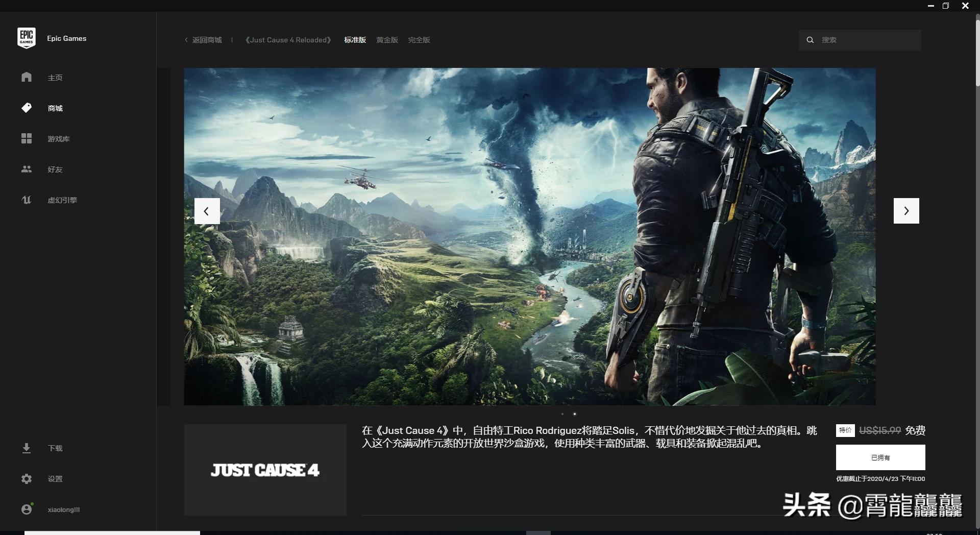Select the store (商城) tag icon
The image size is (980, 535).
point(27,108)
